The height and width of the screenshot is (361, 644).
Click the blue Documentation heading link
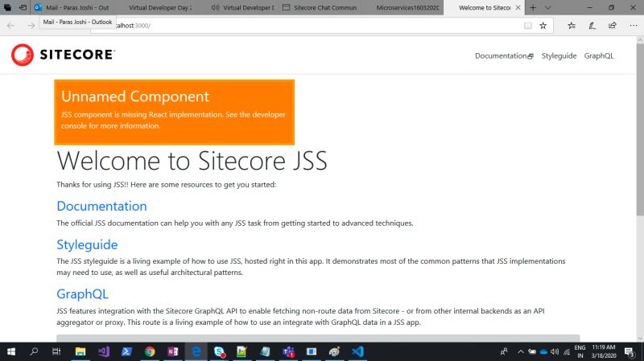click(101, 206)
